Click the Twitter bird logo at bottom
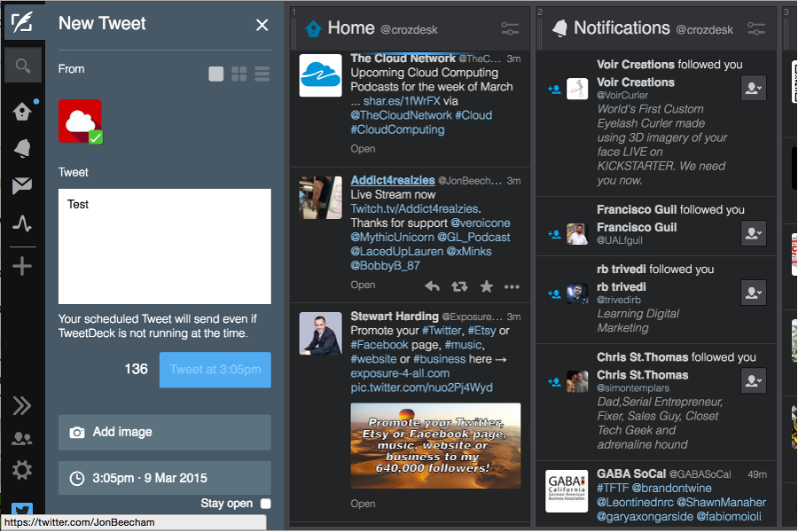This screenshot has width=798, height=532. point(22,509)
